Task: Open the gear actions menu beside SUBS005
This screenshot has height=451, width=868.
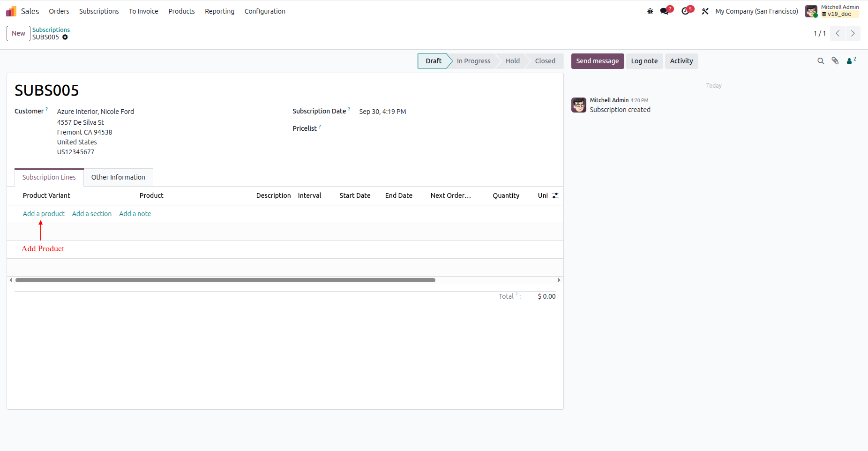Action: [x=65, y=37]
